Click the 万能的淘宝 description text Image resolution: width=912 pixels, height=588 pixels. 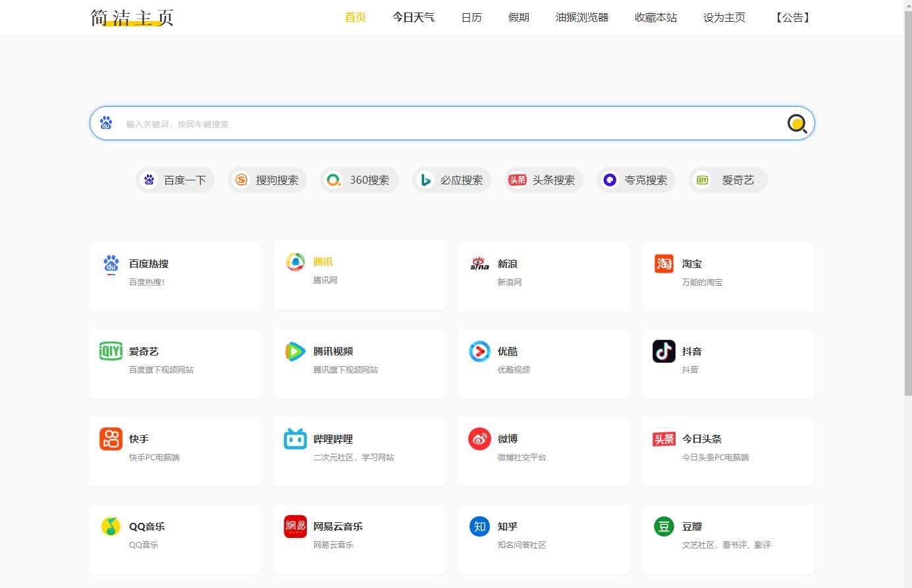702,282
